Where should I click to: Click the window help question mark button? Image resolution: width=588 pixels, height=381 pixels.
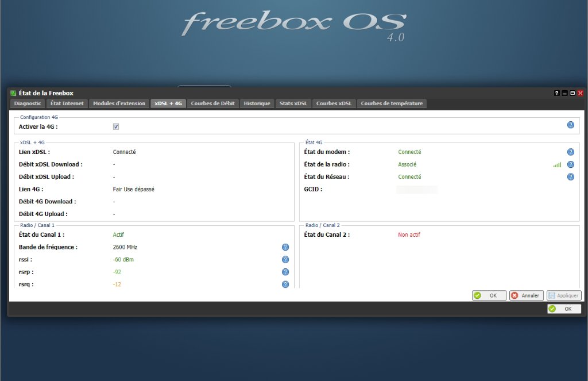[556, 93]
